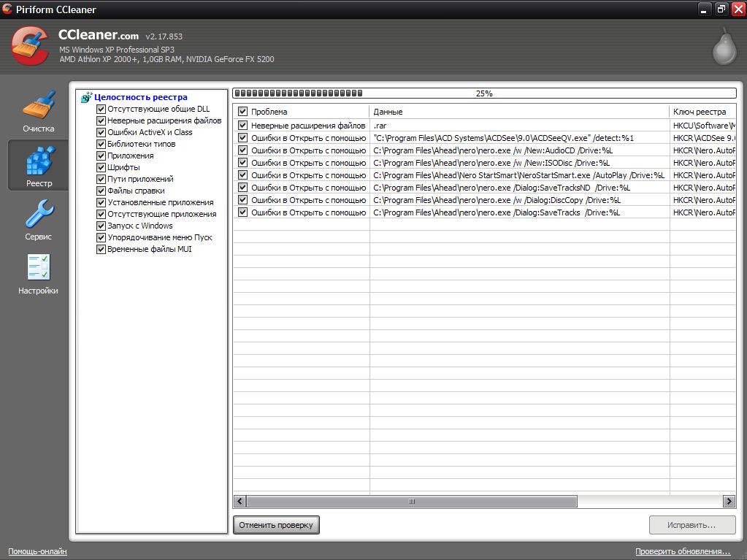This screenshot has width=747, height=560.
Task: Click the scan progress bar
Action: tap(483, 93)
